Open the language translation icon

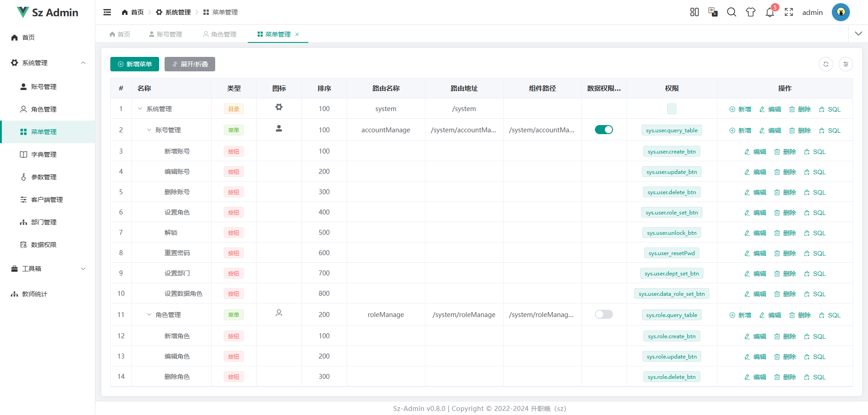713,12
